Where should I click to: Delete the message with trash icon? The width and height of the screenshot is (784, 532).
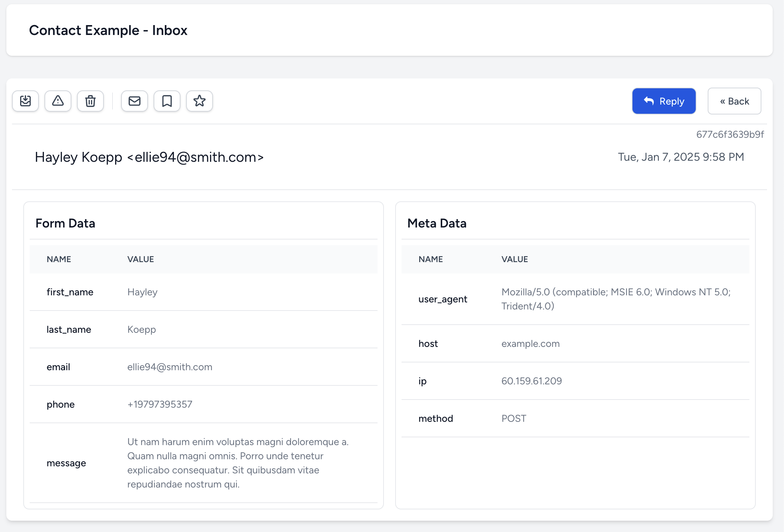point(90,101)
